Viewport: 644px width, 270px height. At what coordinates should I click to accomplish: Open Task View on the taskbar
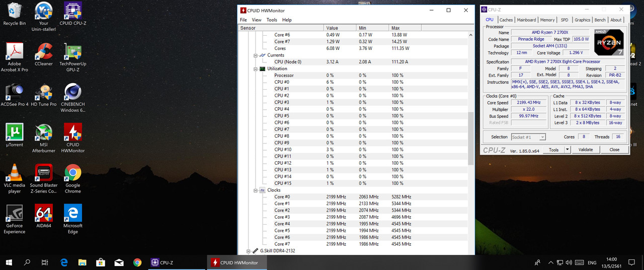[45, 262]
